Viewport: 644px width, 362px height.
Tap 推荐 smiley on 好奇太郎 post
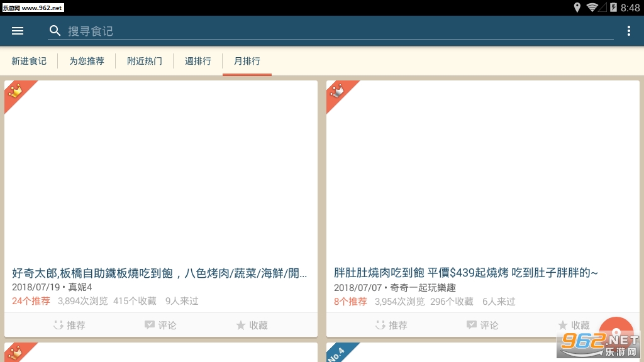58,325
